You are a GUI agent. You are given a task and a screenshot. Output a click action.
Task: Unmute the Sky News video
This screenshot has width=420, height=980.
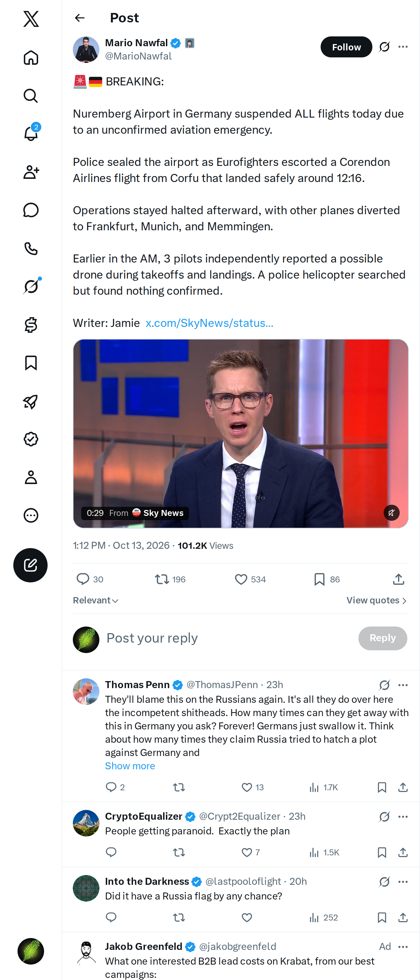[391, 512]
